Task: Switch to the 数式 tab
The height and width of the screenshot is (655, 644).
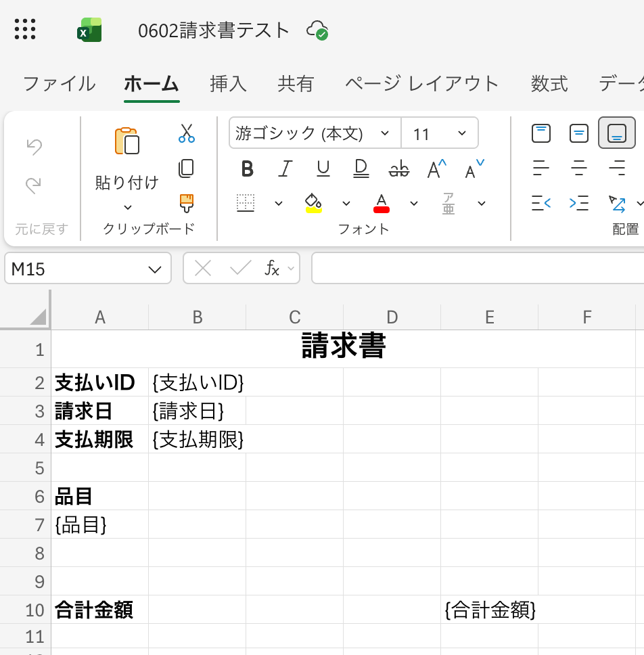Action: pyautogui.click(x=549, y=83)
